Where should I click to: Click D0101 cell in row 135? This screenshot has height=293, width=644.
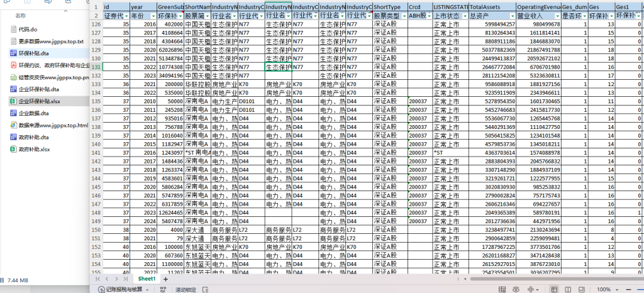(x=252, y=101)
